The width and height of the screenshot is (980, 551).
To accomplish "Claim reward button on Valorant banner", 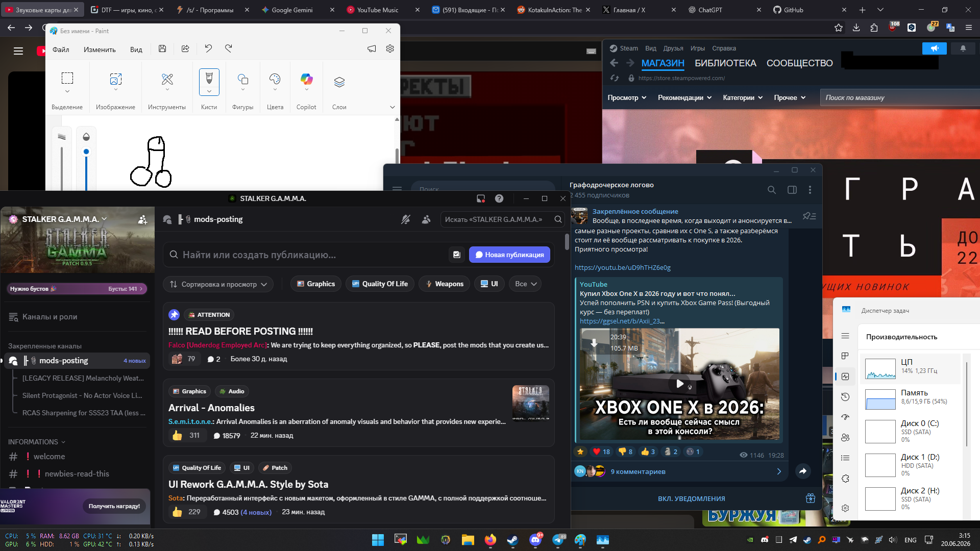I will [x=114, y=506].
